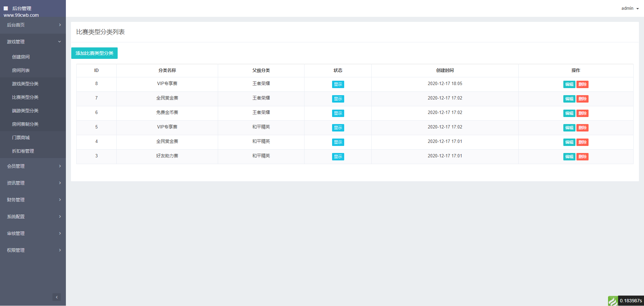Screen dimensions: 644x306
Task: Expand the 系统配置 menu
Action: (x=33, y=217)
